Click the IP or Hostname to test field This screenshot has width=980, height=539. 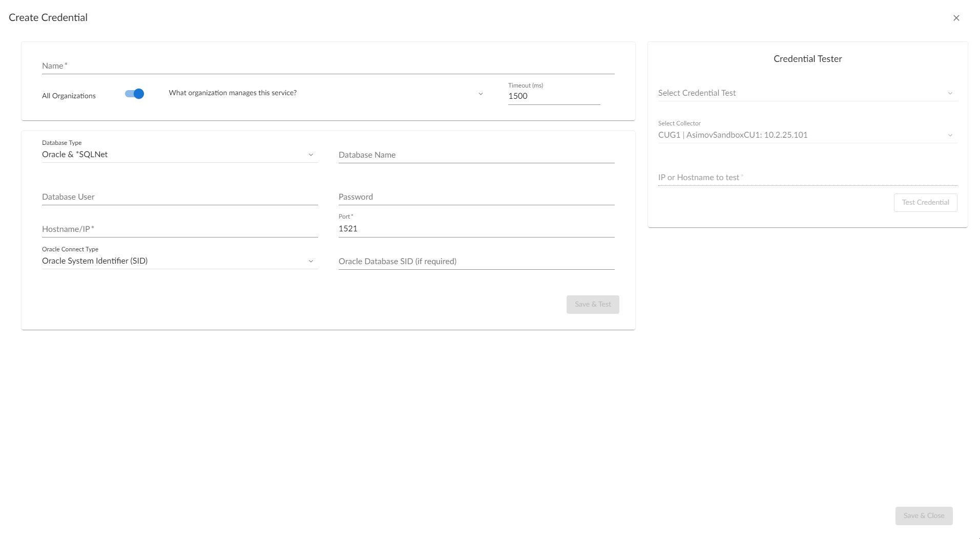(807, 178)
